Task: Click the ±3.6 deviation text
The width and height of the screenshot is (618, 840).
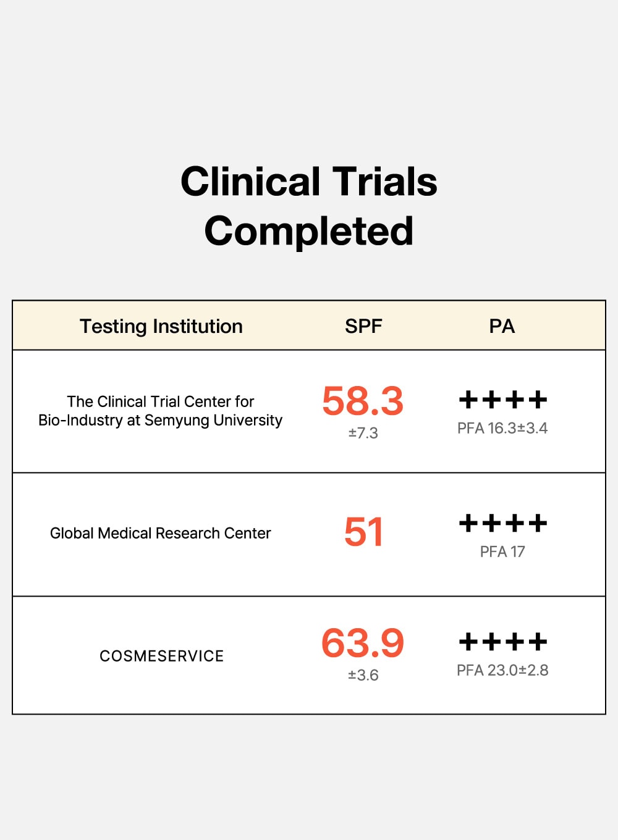Action: (x=363, y=675)
